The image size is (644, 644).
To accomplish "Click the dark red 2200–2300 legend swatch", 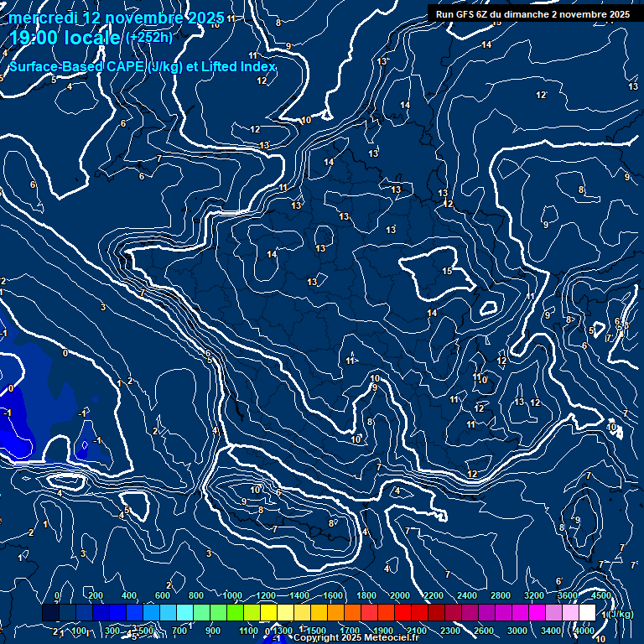I will [436, 612].
